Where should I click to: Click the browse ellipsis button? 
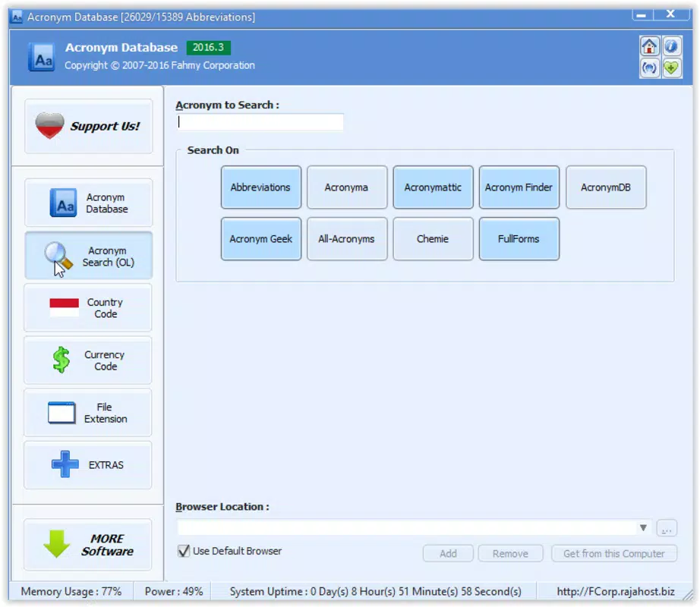667,529
